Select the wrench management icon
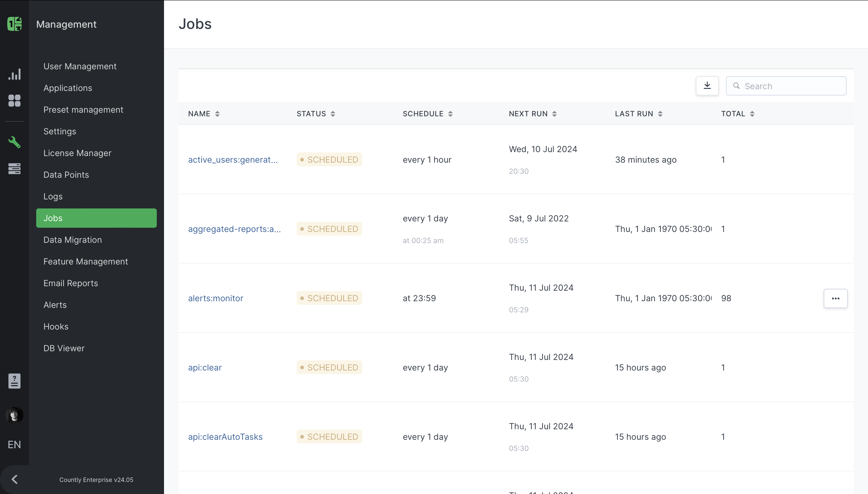This screenshot has height=494, width=868. [14, 142]
